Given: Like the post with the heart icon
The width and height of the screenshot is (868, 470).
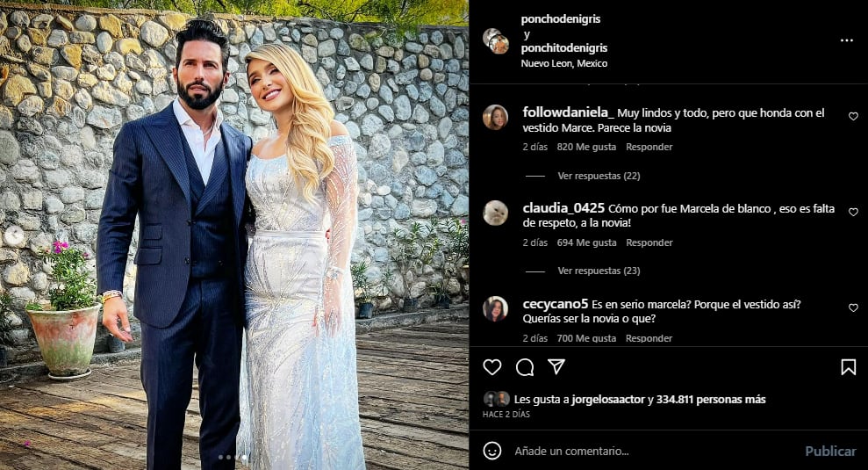Looking at the screenshot, I should click(492, 366).
